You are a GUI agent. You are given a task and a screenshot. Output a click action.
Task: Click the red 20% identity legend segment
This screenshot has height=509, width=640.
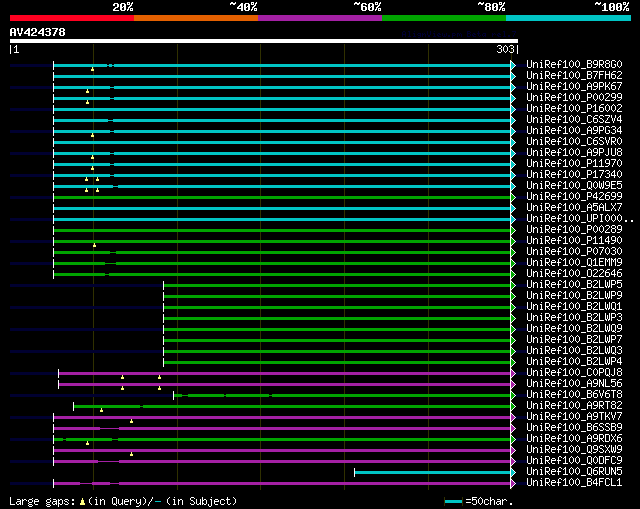[71, 17]
